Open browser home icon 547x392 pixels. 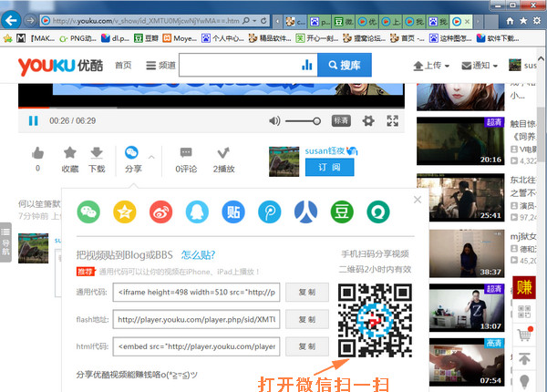click(510, 21)
